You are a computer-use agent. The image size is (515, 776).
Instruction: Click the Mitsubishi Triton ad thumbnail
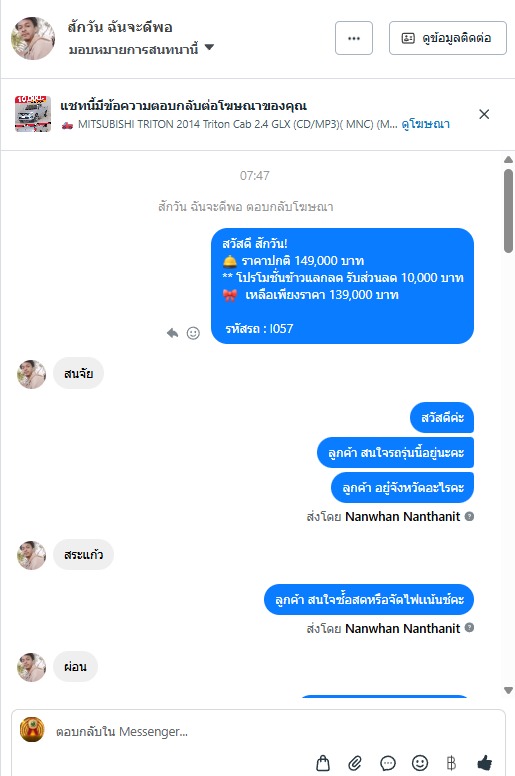pyautogui.click(x=33, y=114)
